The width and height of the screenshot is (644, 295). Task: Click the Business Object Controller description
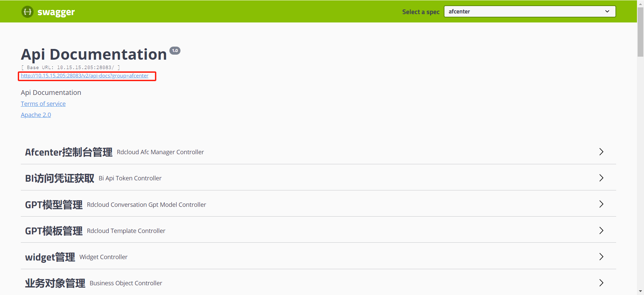coord(126,283)
